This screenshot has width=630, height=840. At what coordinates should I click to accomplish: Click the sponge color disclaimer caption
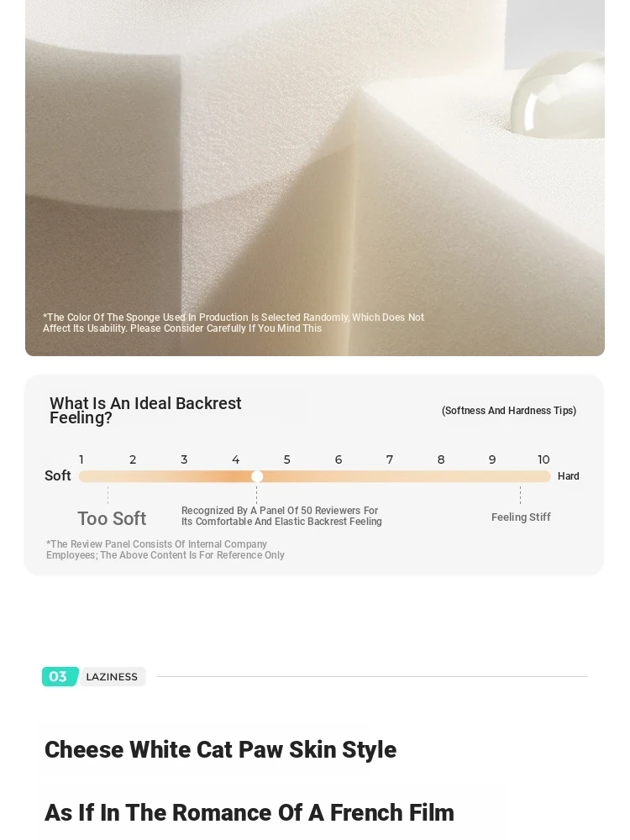234,323
